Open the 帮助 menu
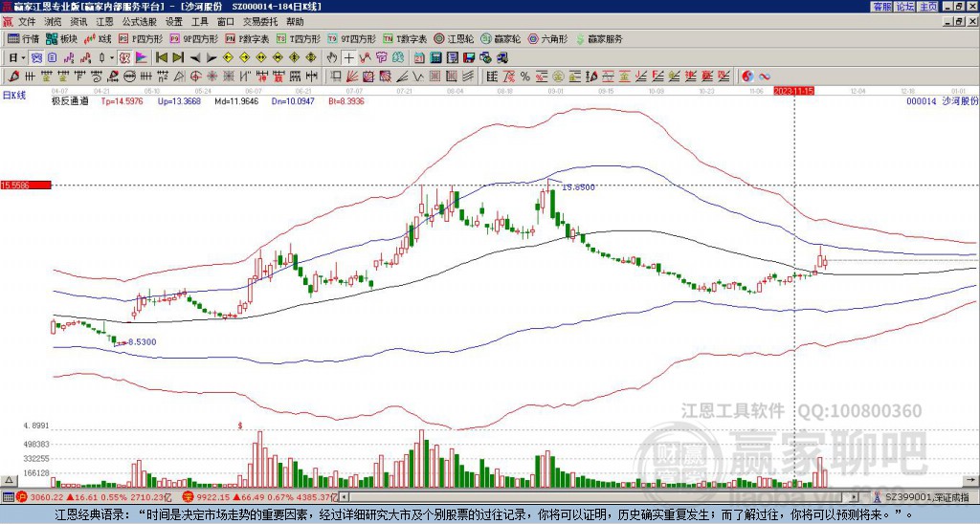 pyautogui.click(x=295, y=22)
